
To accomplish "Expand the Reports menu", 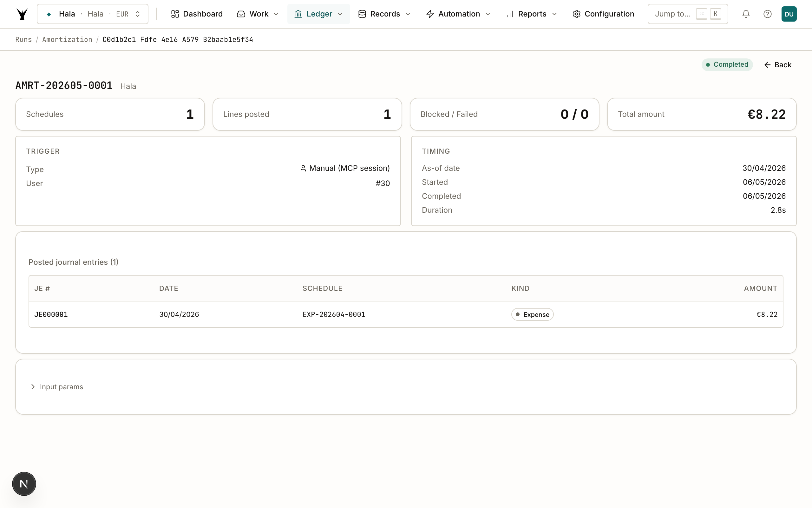I will point(532,14).
